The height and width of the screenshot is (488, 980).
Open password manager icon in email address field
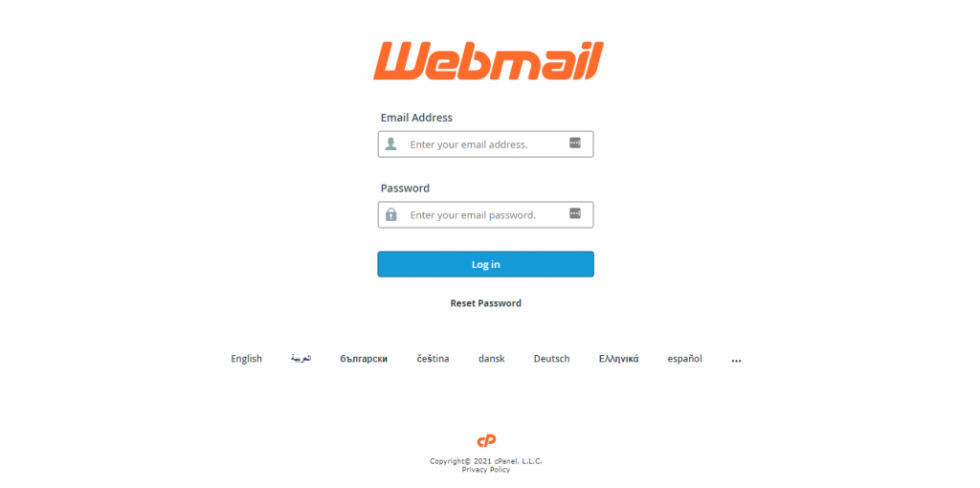[x=575, y=144]
